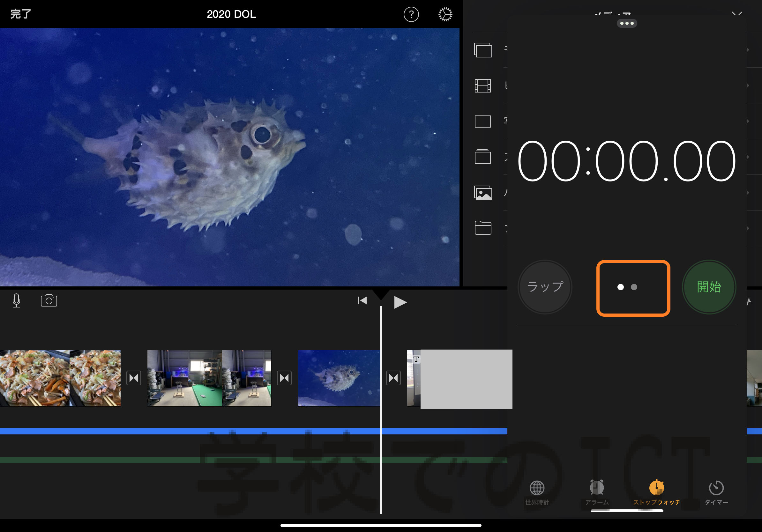Open the albums stack media icon
This screenshot has width=762, height=532.
[483, 157]
